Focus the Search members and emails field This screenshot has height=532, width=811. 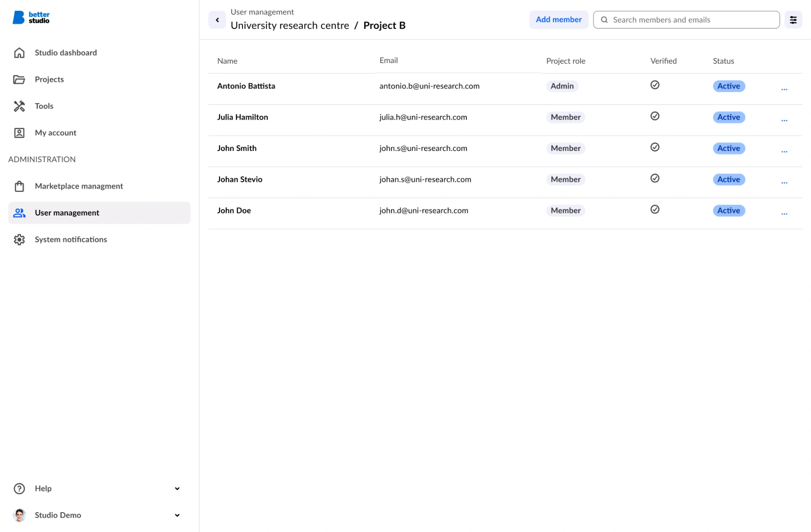pos(686,20)
